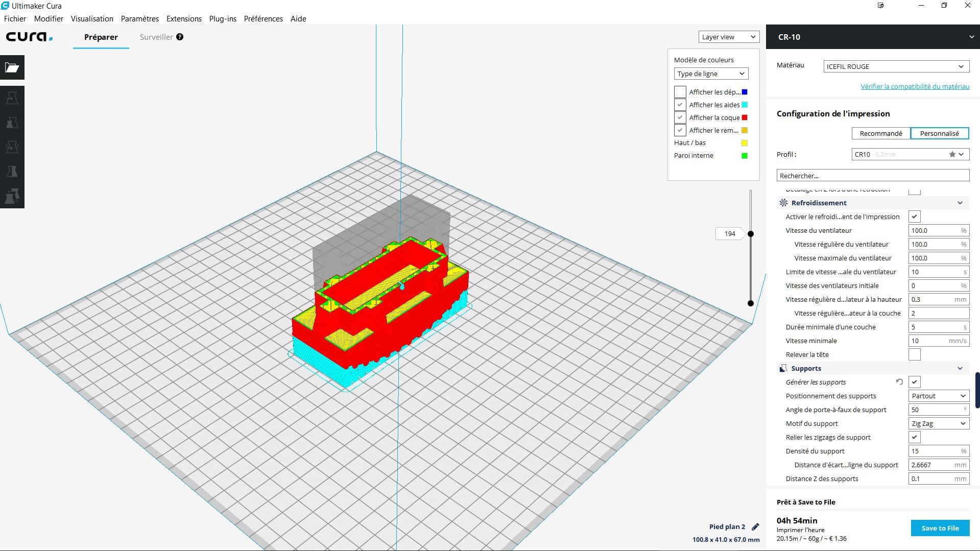Select the Per Model Settings tool

[x=12, y=196]
